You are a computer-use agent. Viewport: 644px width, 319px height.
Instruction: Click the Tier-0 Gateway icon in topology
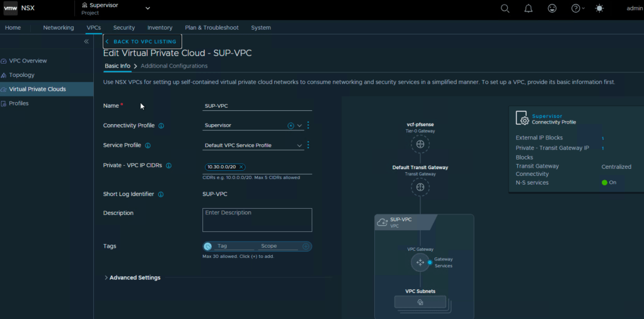420,144
